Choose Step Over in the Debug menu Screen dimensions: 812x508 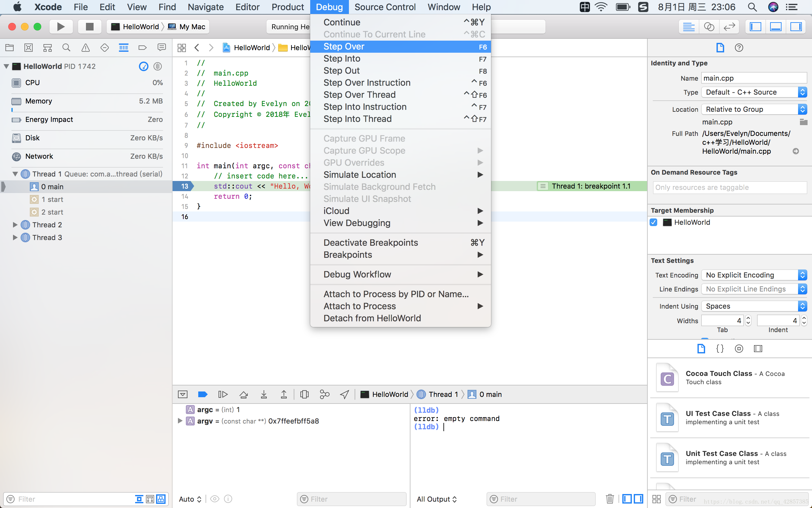click(400, 47)
